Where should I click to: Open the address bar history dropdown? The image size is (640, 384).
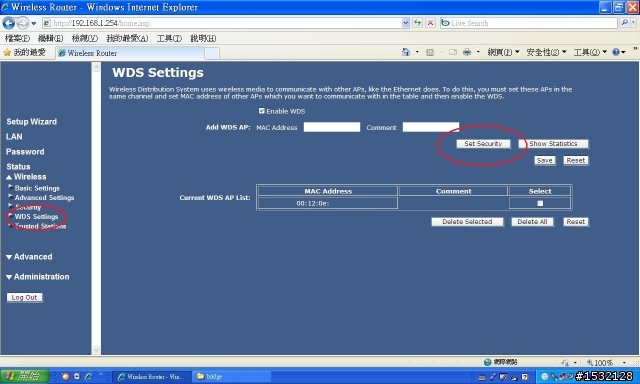click(406, 23)
